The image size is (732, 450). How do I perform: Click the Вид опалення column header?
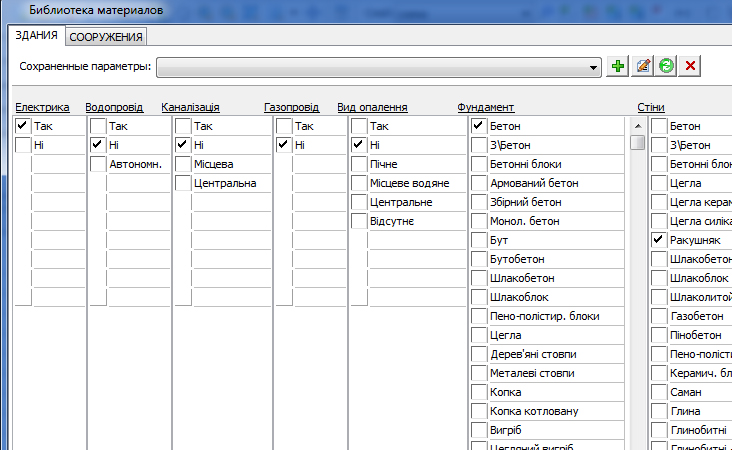372,106
